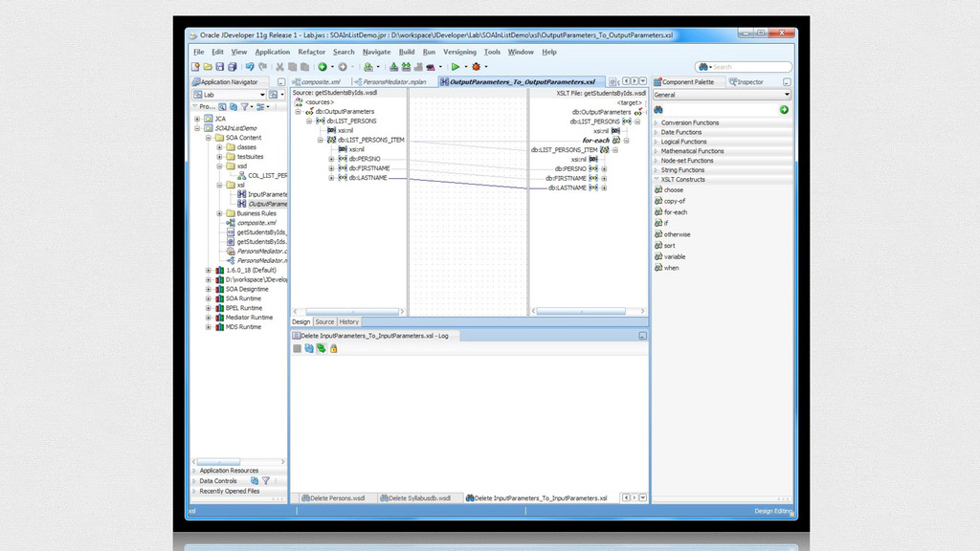This screenshot has height=551, width=980.
Task: Open the Inspector tab
Action: coord(746,82)
